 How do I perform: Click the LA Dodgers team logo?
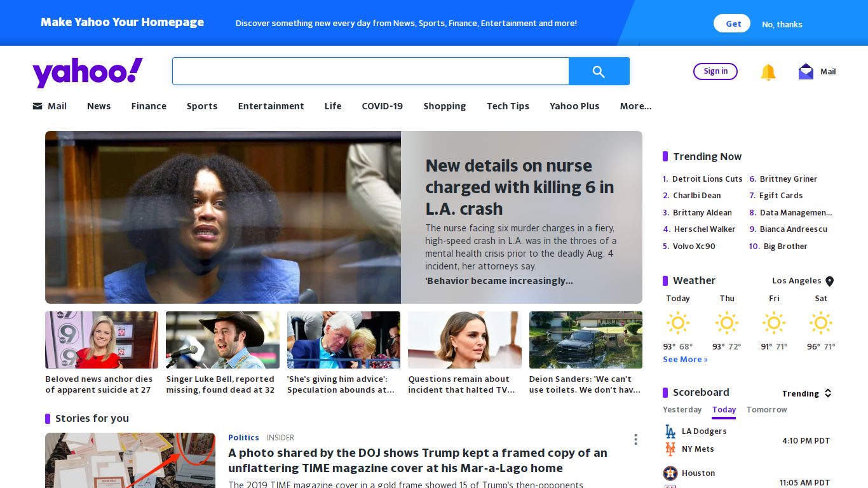tap(670, 431)
